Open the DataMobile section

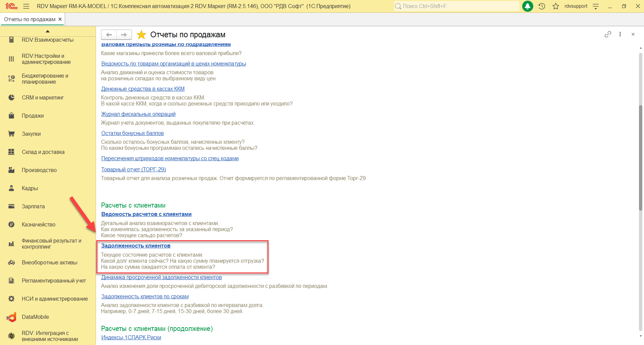click(x=35, y=317)
